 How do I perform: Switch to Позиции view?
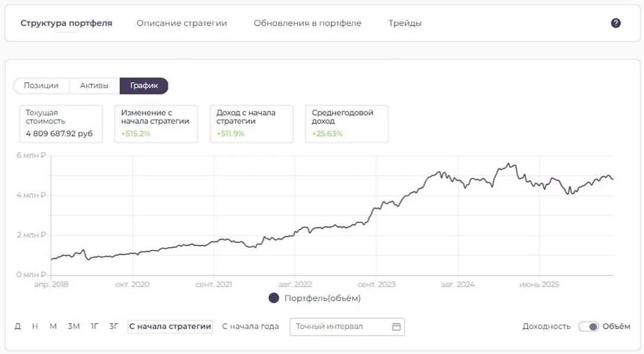click(41, 85)
